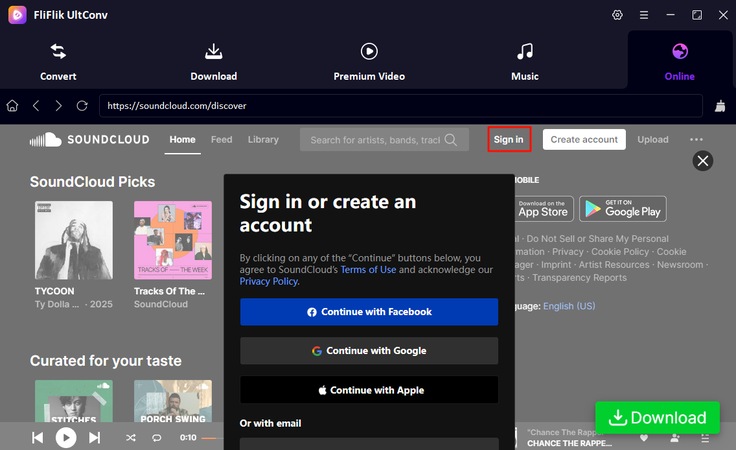Open Tracks Of The Week cover
This screenshot has width=736, height=450.
173,240
